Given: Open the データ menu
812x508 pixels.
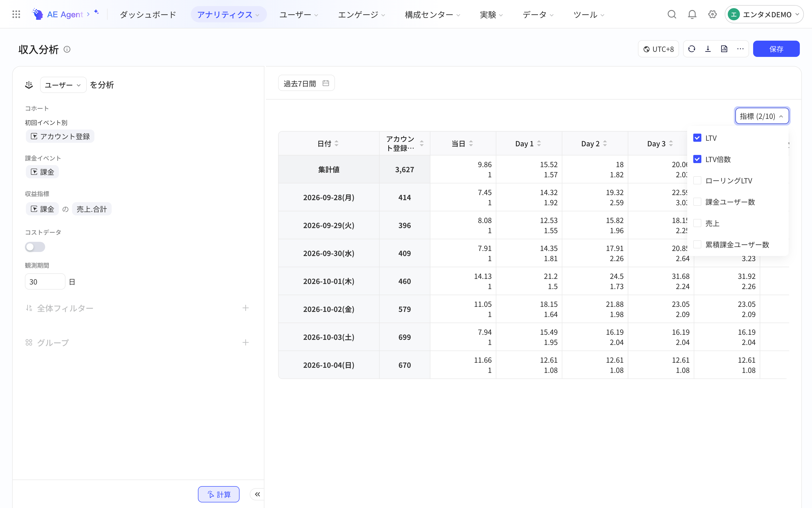Looking at the screenshot, I should point(538,14).
